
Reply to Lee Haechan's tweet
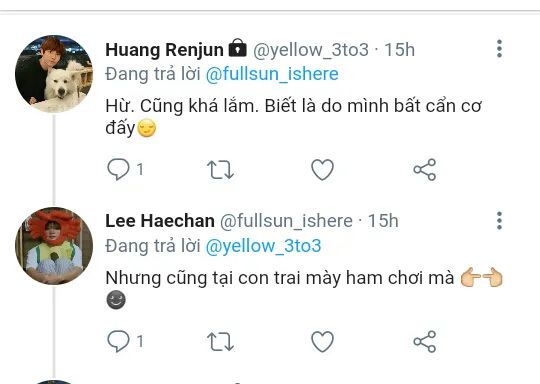pos(118,341)
